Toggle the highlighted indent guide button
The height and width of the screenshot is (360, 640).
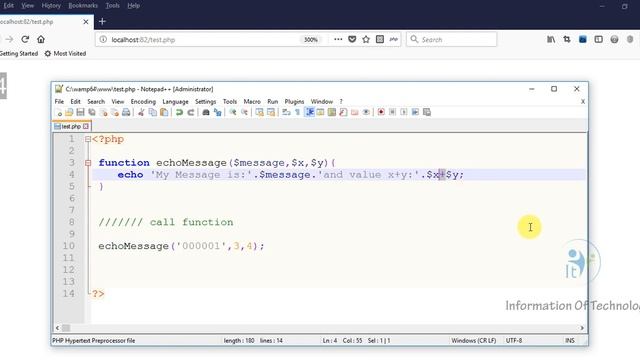click(309, 112)
